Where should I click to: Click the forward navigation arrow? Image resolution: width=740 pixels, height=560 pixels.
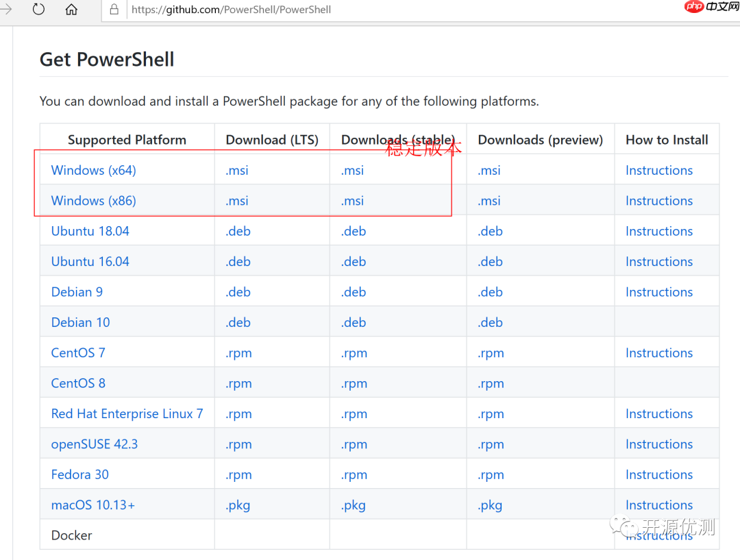point(5,10)
